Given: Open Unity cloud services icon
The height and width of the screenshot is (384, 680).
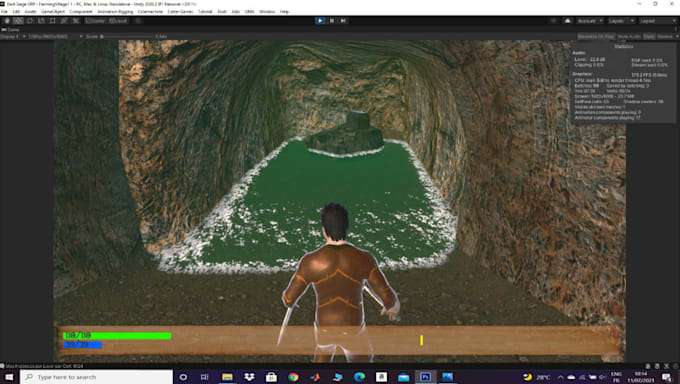Looking at the screenshot, I should tap(567, 21).
